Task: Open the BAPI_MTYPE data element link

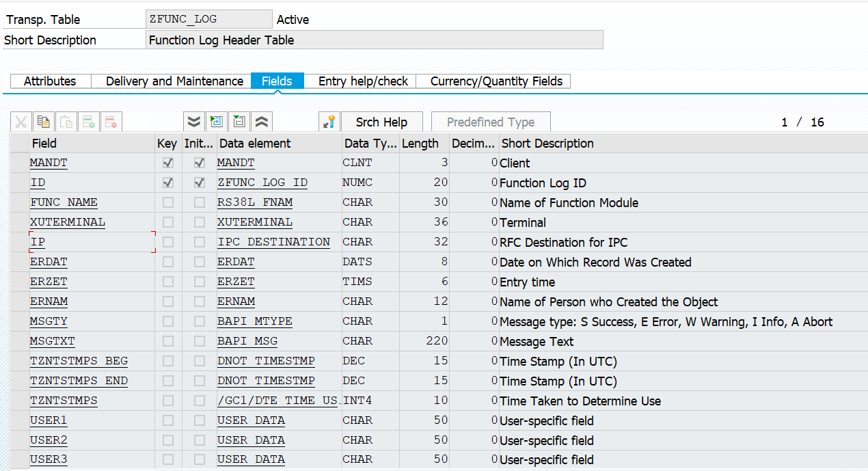Action: [x=254, y=321]
